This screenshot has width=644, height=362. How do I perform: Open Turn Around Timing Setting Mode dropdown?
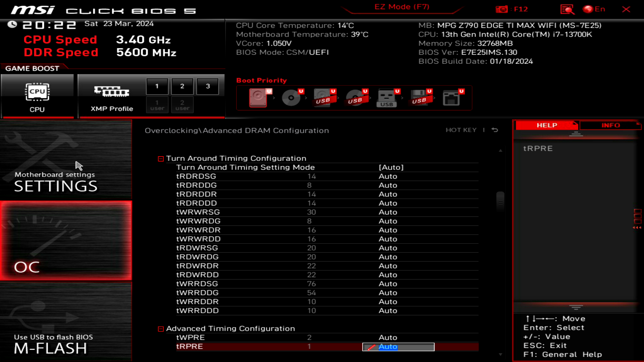[391, 167]
